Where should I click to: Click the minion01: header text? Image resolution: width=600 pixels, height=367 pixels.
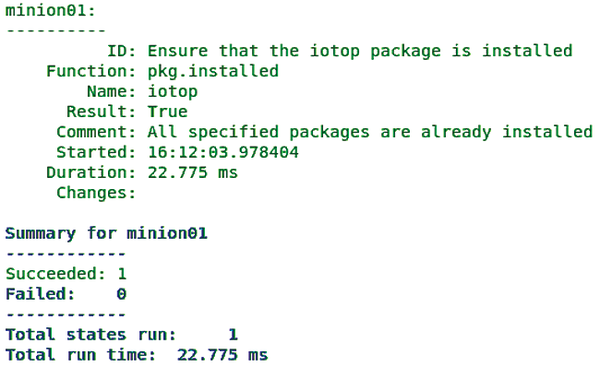[x=50, y=10]
